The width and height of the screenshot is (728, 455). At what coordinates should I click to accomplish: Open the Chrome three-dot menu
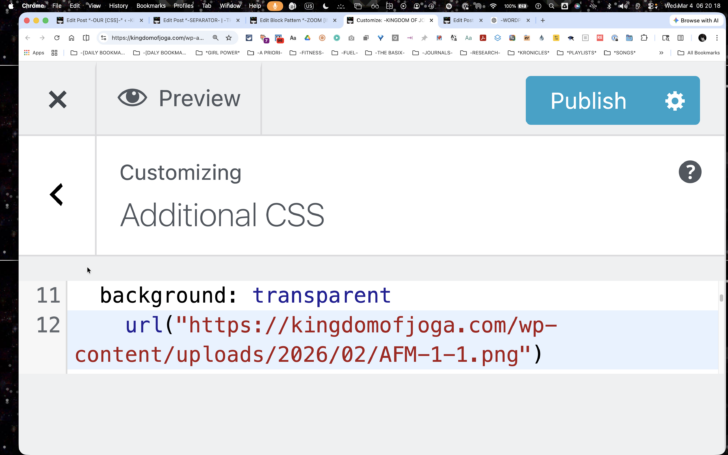point(717,38)
